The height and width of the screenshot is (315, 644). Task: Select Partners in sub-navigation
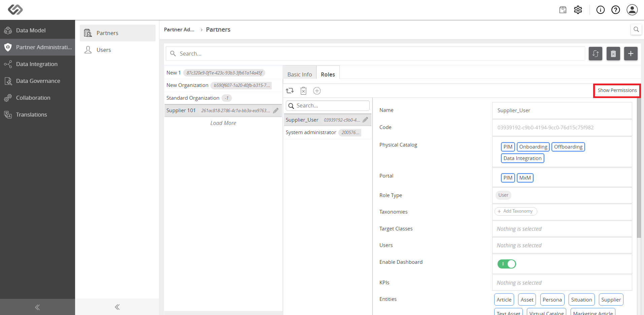[117, 33]
